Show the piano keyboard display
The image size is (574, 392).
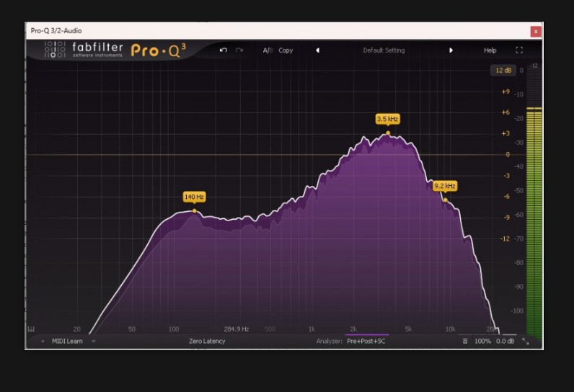tap(32, 329)
